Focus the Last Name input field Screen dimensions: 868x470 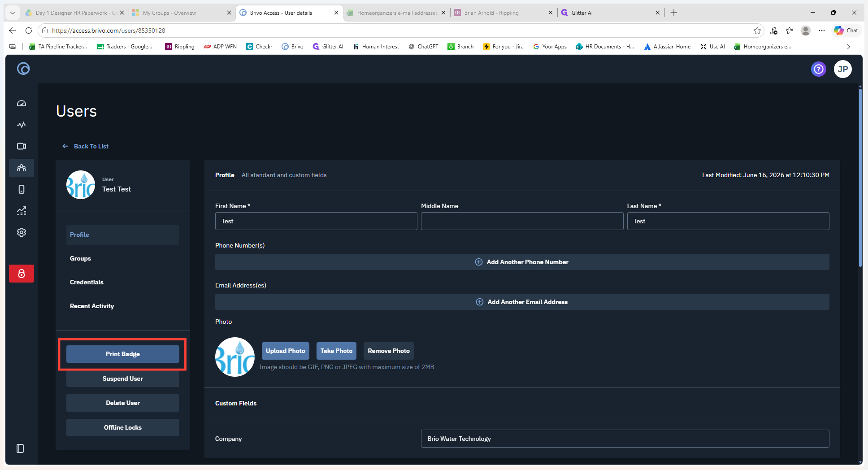pyautogui.click(x=728, y=221)
